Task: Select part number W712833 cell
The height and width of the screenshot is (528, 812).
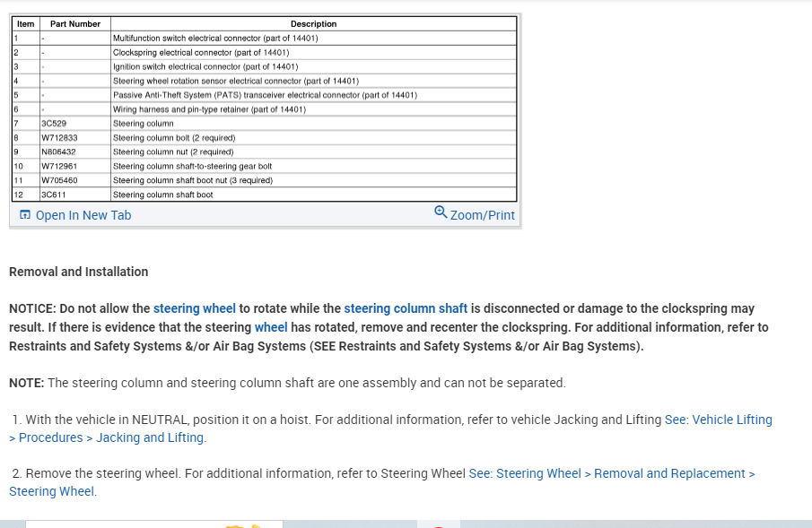Action: 75,138
